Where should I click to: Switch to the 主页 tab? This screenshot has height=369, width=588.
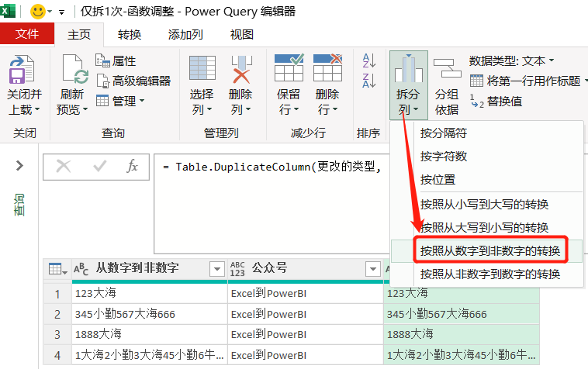click(x=79, y=34)
